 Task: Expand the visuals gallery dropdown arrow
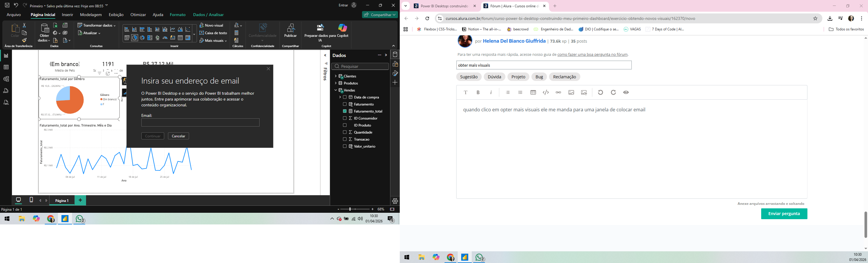click(x=194, y=34)
